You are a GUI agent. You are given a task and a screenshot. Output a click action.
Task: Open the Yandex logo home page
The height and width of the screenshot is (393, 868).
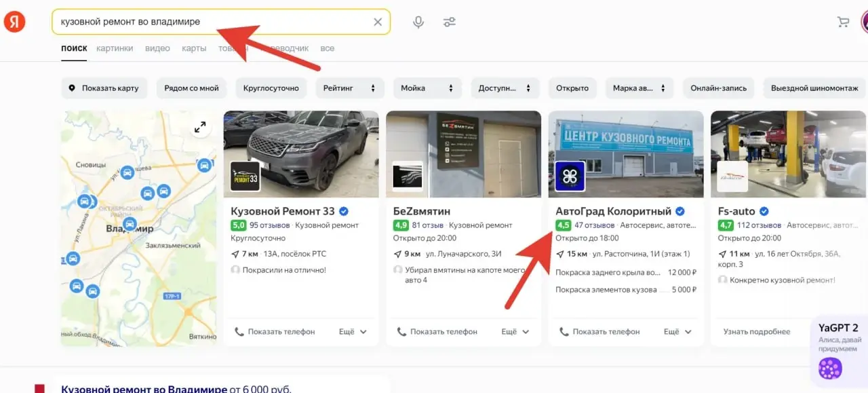click(x=14, y=22)
